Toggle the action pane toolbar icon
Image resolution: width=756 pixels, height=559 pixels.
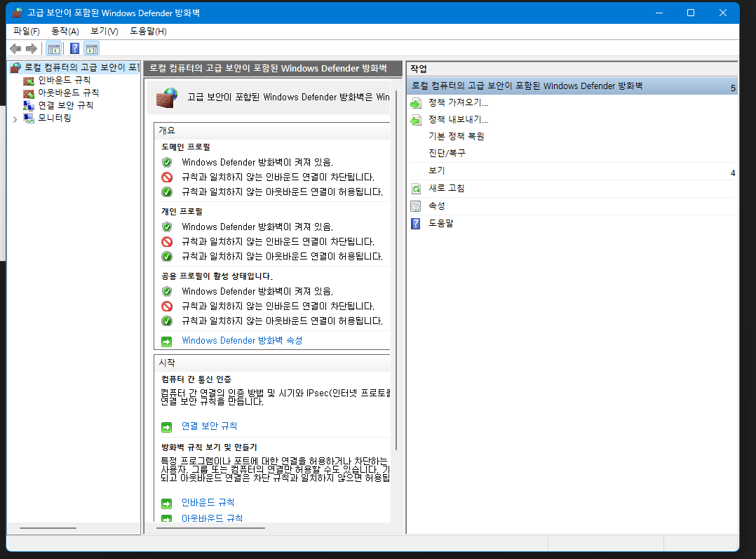[x=92, y=48]
